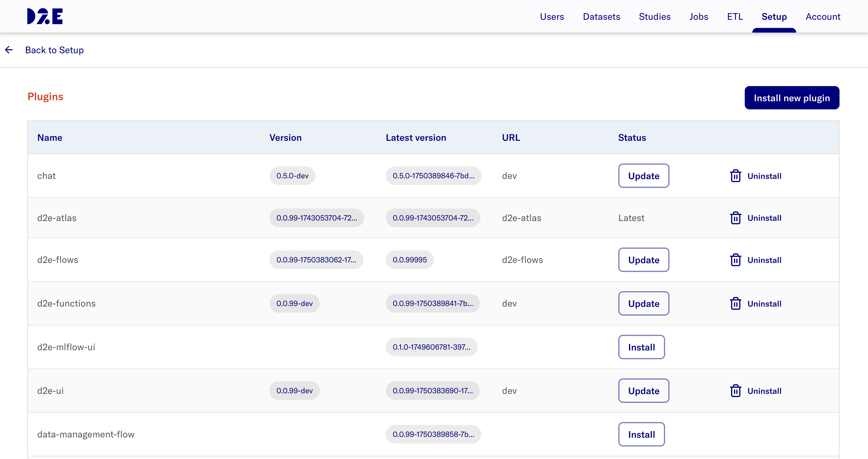
Task: Open the Account tab
Action: 823,17
